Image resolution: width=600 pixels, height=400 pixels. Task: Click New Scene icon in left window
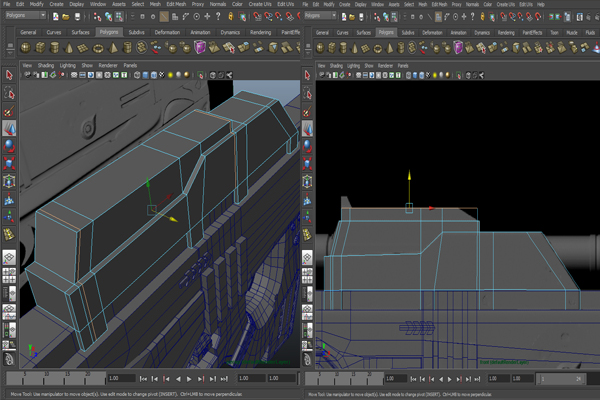click(56, 16)
